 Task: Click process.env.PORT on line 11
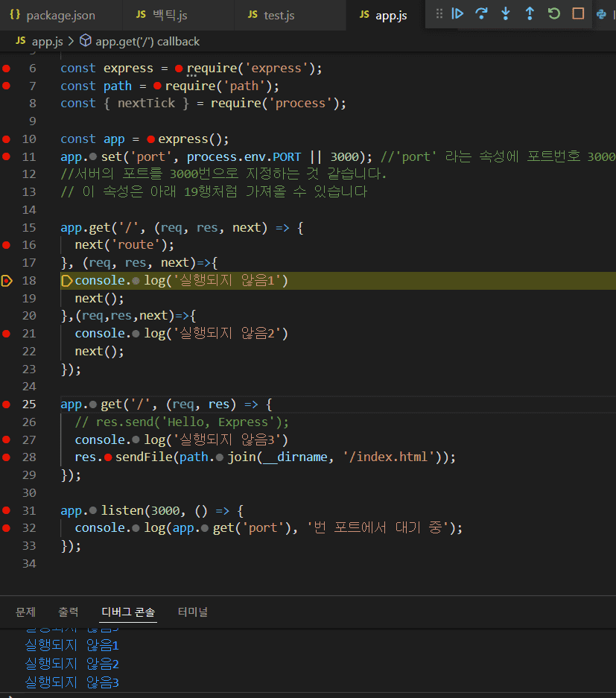click(x=244, y=156)
